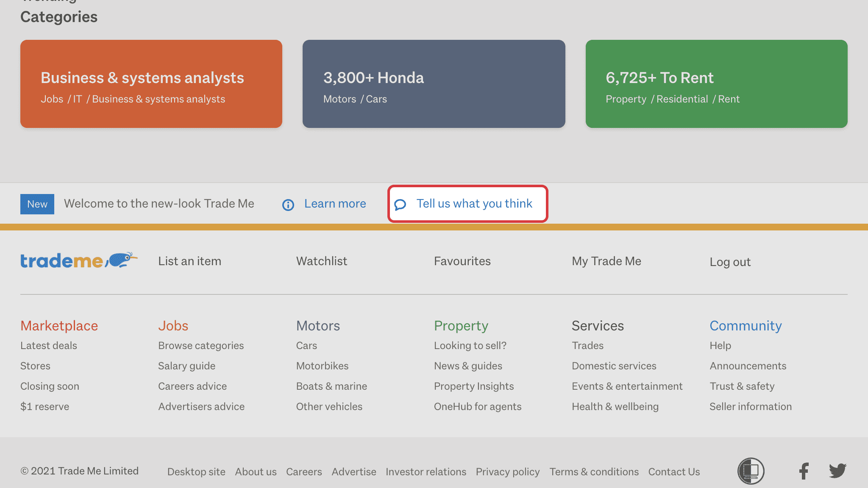Viewport: 868px width, 488px height.
Task: Browse the 6,725+ To Rent card
Action: pyautogui.click(x=716, y=83)
